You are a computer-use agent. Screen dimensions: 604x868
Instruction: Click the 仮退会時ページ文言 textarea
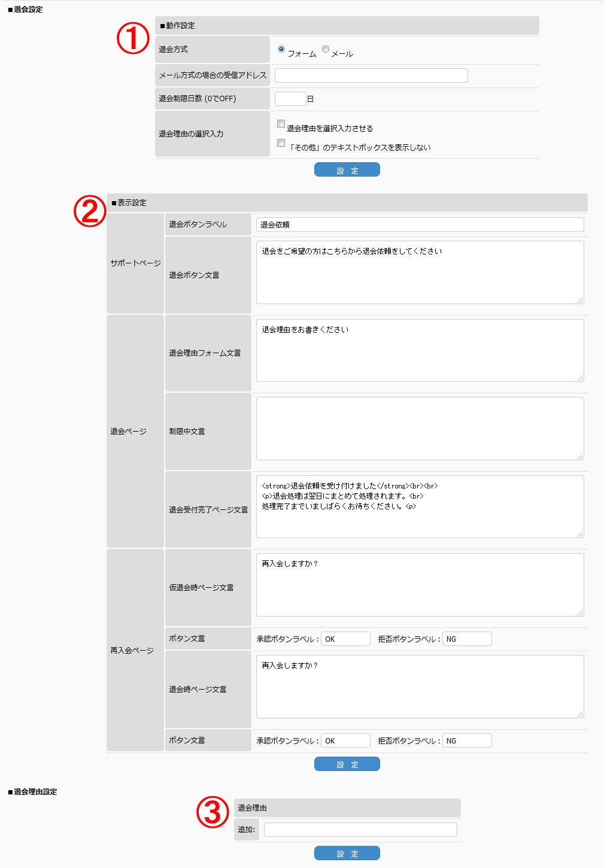[x=420, y=585]
